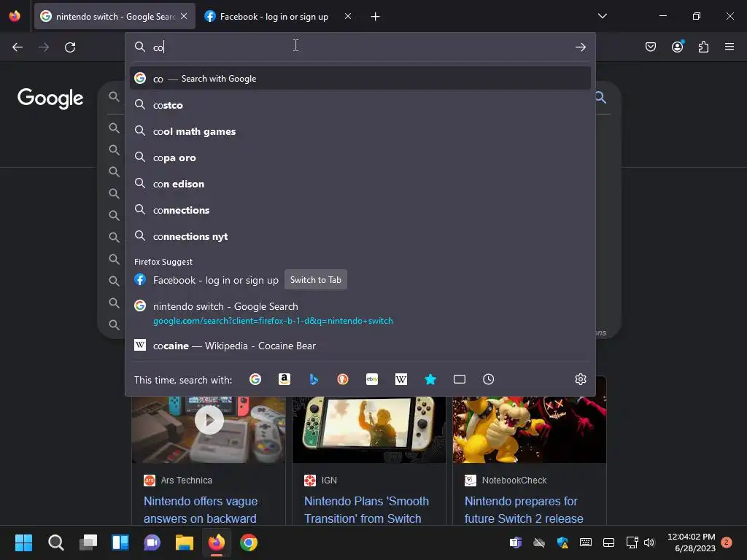Open 'Nintendo prepares for future Switch 2' article

pos(524,510)
